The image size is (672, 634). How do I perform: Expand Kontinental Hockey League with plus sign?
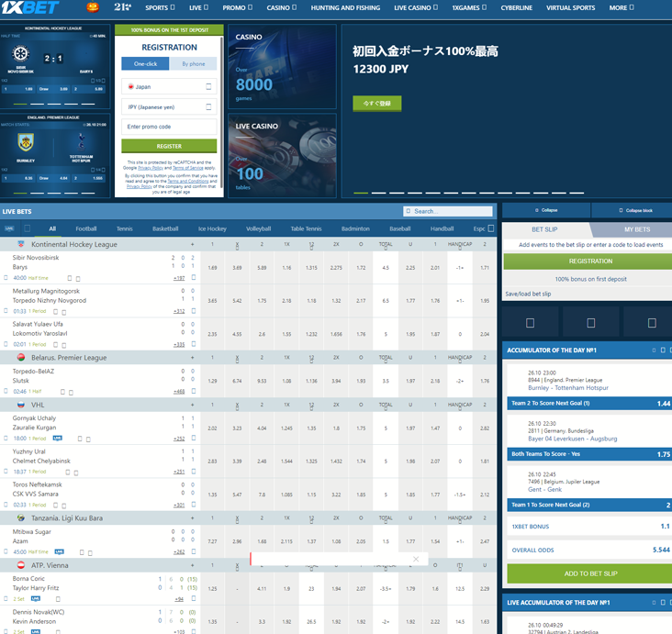[193, 244]
